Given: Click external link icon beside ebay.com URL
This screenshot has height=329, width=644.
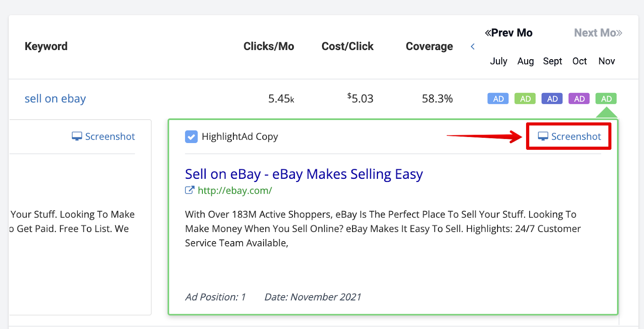Looking at the screenshot, I should point(190,190).
